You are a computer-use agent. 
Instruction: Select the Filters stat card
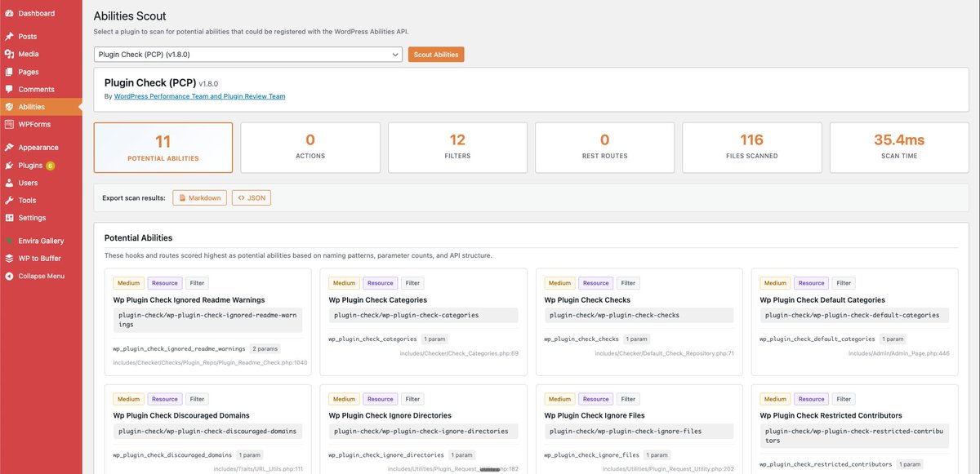point(457,148)
